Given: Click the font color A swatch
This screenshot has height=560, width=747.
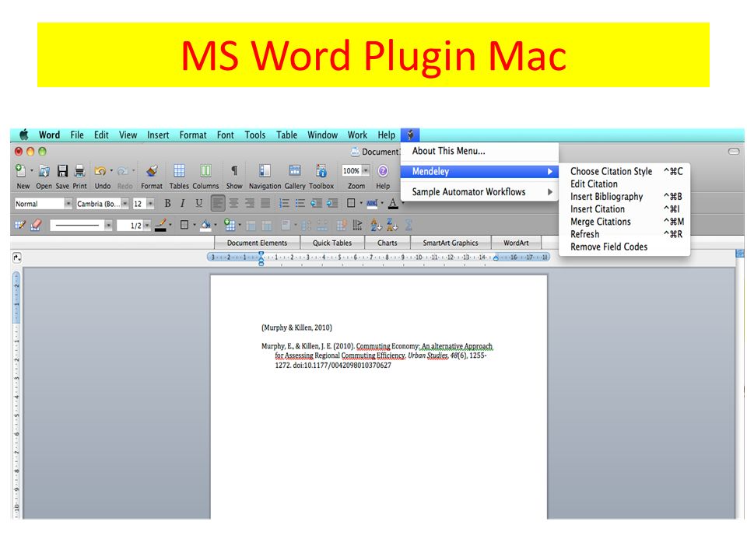Looking at the screenshot, I should (393, 203).
